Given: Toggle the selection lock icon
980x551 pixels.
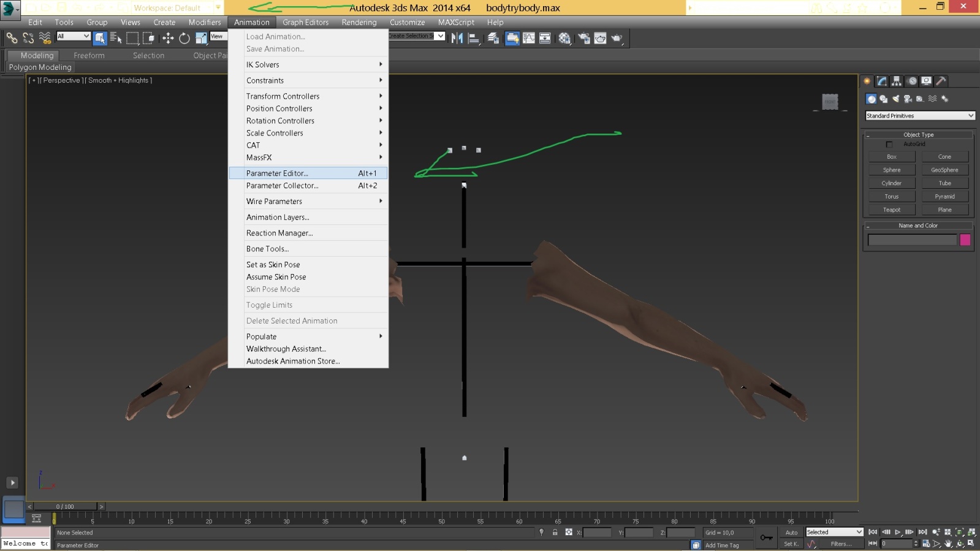Looking at the screenshot, I should click(555, 533).
